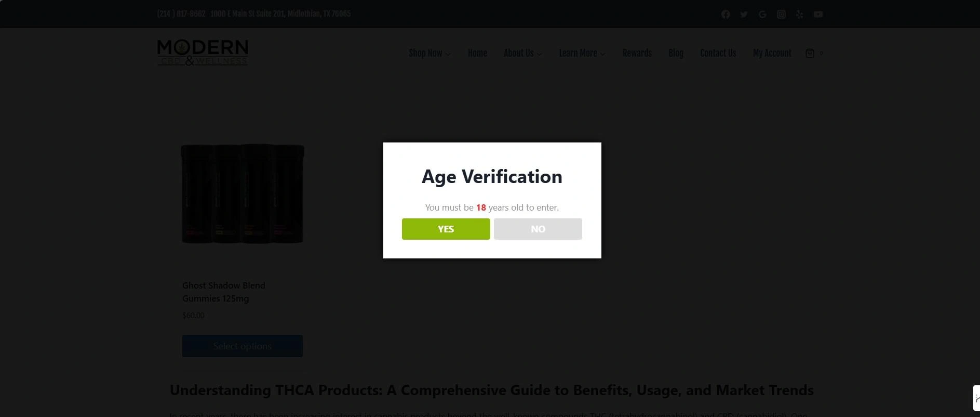The image size is (980, 417).
Task: Click the Google icon in header
Action: click(762, 15)
